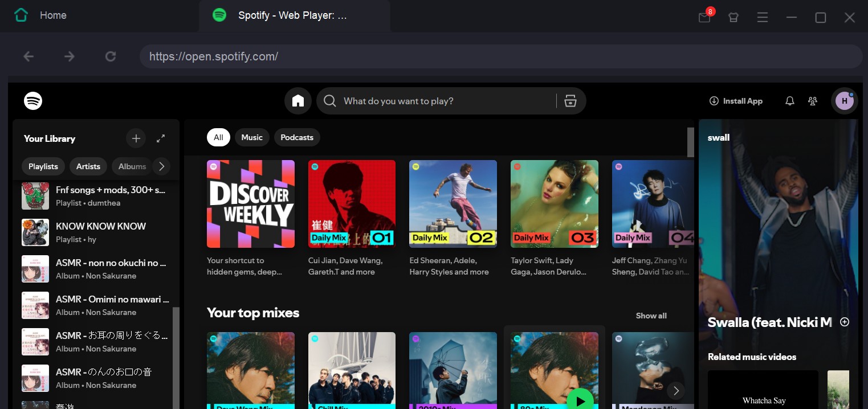Open the notifications bell icon
868x409 pixels.
[789, 101]
